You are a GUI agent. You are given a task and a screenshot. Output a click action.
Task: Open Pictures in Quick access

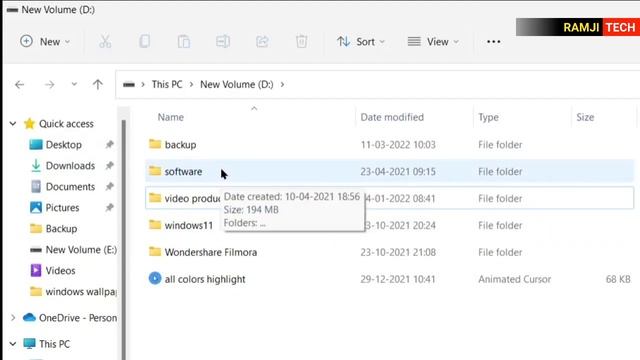[x=62, y=208]
